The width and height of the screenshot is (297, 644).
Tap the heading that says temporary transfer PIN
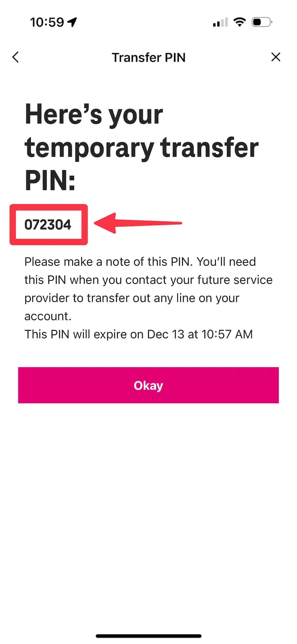141,148
